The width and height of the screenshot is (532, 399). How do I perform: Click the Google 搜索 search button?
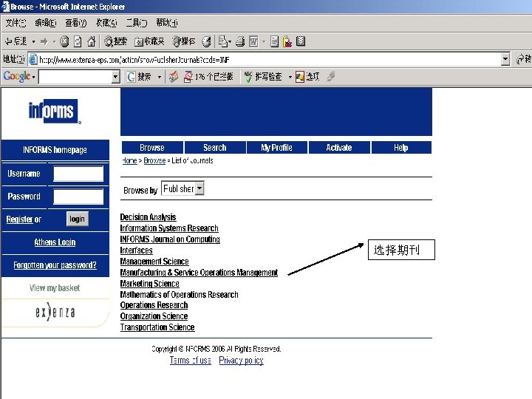pyautogui.click(x=140, y=77)
